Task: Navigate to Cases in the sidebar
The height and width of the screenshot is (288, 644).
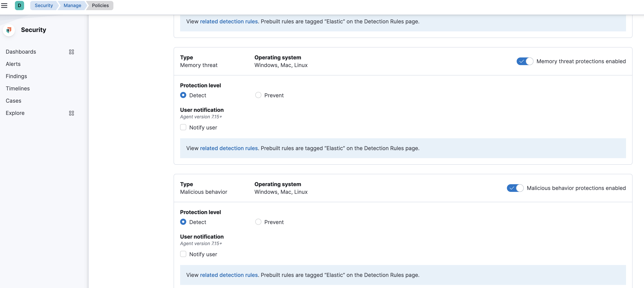Action: [14, 101]
